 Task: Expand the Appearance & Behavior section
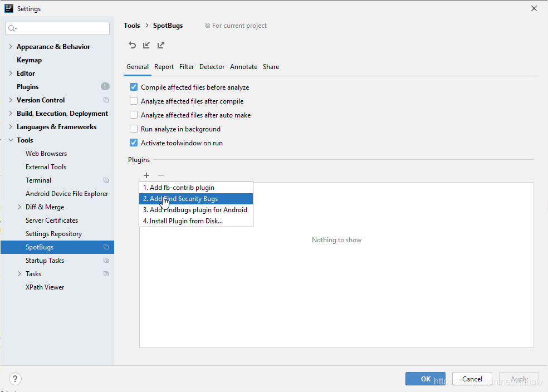coord(10,46)
